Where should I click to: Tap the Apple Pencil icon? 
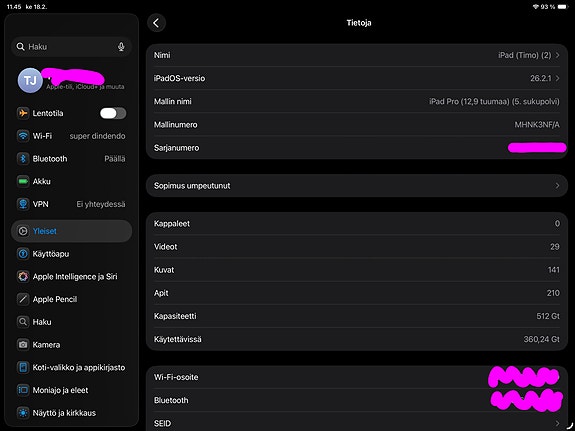(x=23, y=299)
